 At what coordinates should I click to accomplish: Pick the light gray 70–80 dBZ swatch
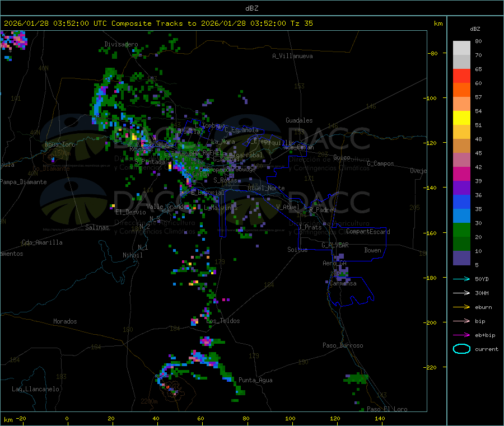click(461, 48)
